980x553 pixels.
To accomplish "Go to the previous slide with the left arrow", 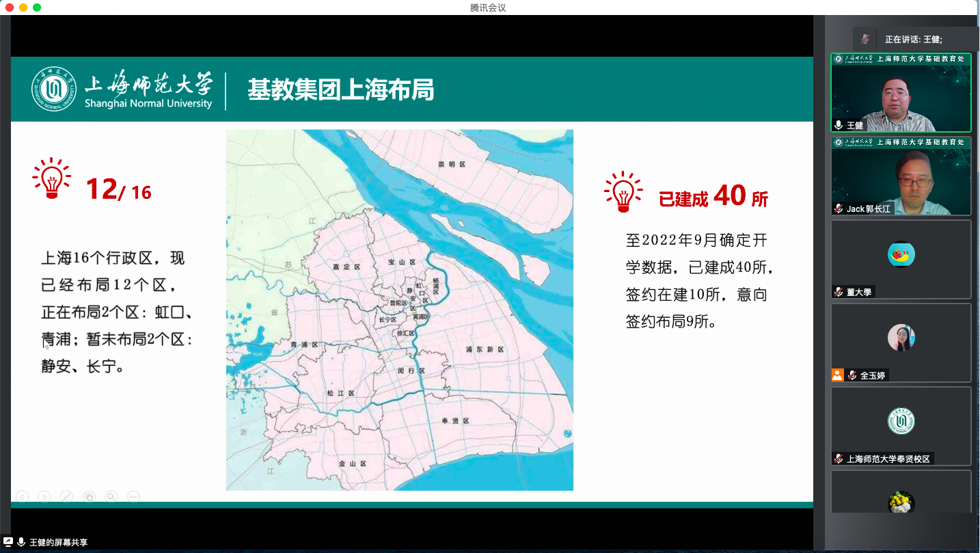I will tap(22, 497).
